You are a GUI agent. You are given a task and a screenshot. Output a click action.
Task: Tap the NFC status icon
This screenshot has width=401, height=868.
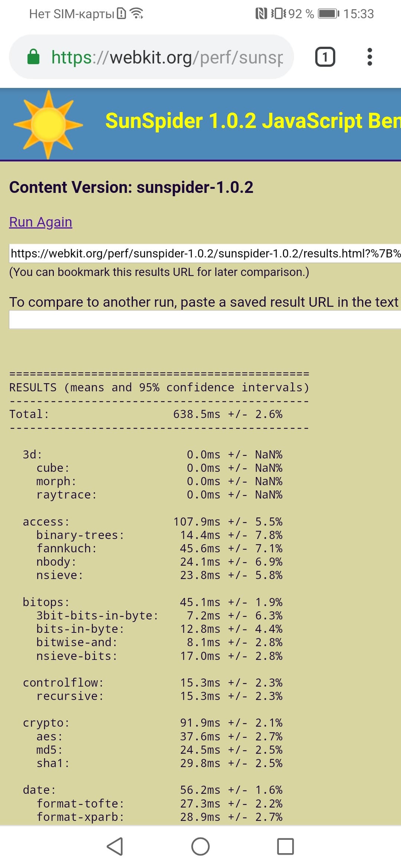(x=261, y=14)
